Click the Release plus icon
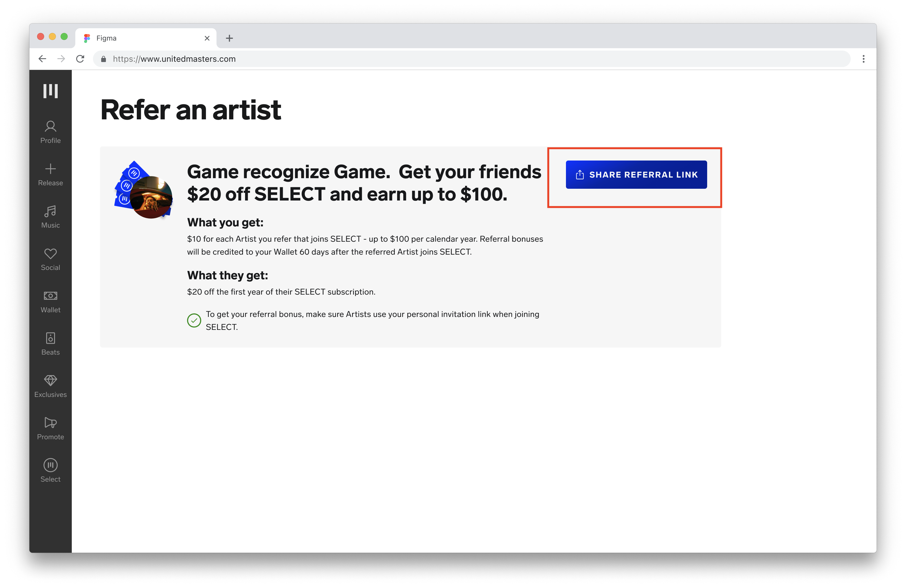Image resolution: width=906 pixels, height=588 pixels. (50, 168)
